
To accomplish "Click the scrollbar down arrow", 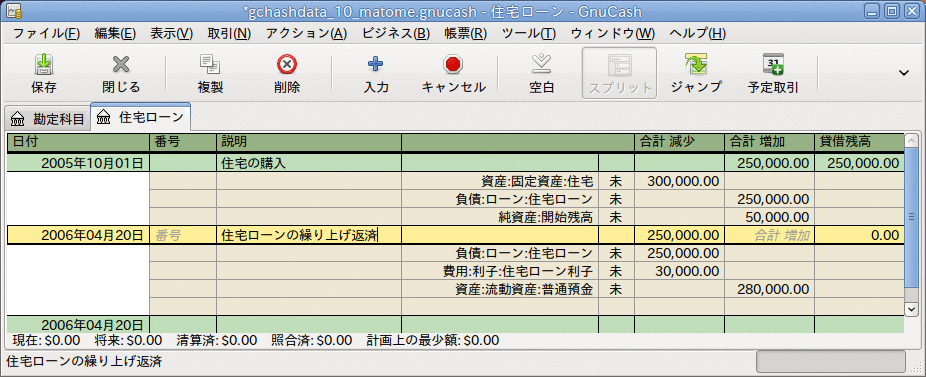I will [912, 308].
